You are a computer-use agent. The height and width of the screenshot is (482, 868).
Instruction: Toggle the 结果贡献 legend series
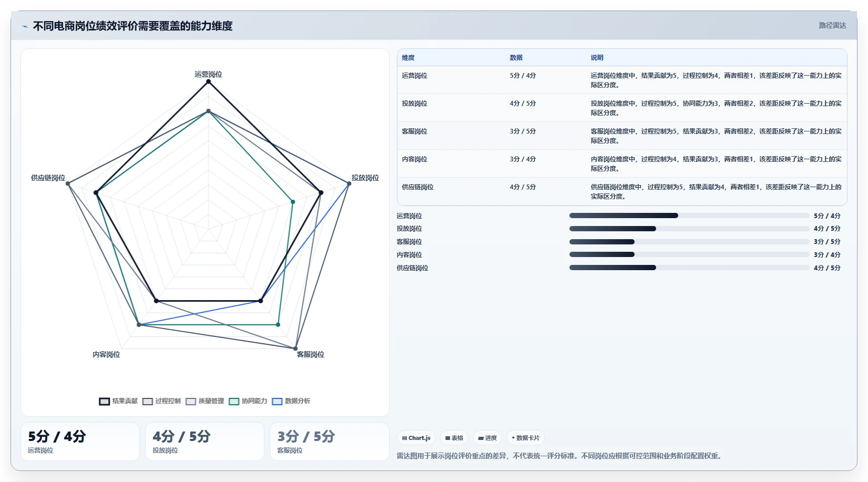[118, 401]
